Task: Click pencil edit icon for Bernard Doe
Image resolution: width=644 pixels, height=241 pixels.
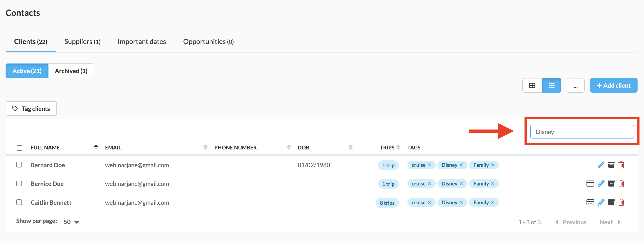Action: pyautogui.click(x=601, y=165)
